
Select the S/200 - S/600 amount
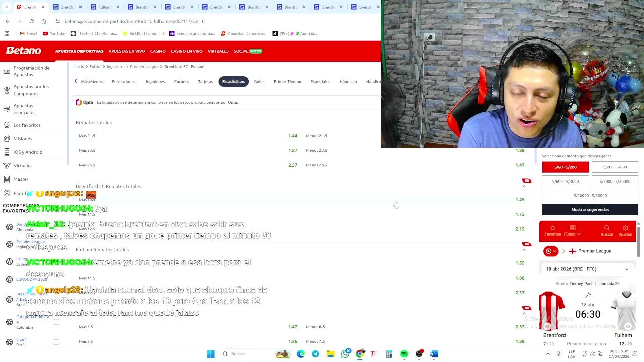[615, 167]
